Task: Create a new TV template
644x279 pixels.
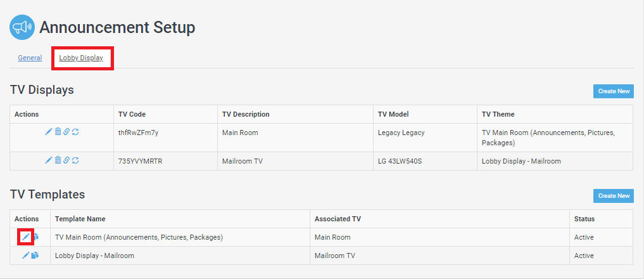Action: pyautogui.click(x=614, y=196)
